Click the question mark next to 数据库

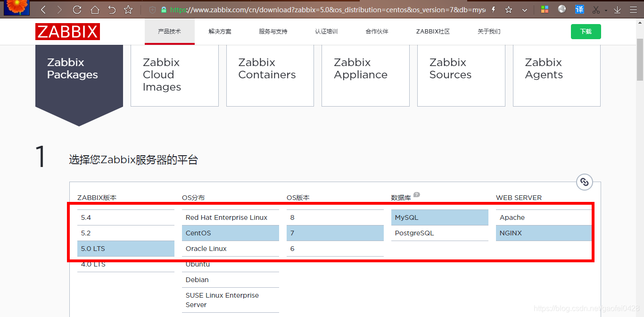click(417, 195)
